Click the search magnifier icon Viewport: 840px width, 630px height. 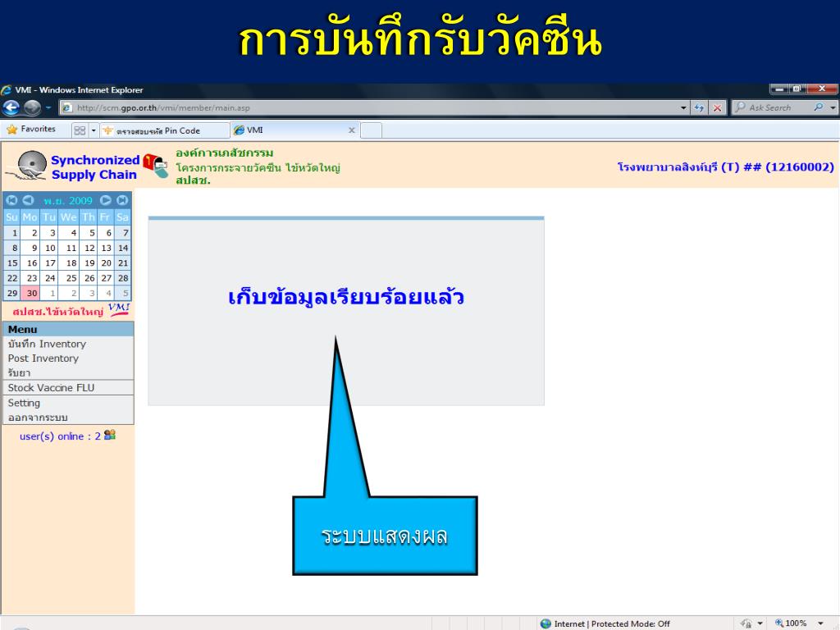[x=819, y=107]
